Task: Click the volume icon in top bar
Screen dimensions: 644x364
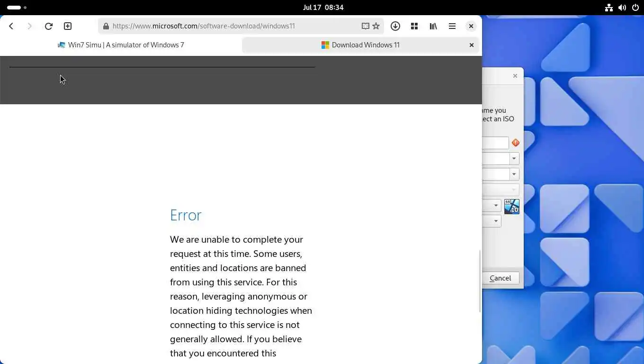Action: [x=622, y=8]
